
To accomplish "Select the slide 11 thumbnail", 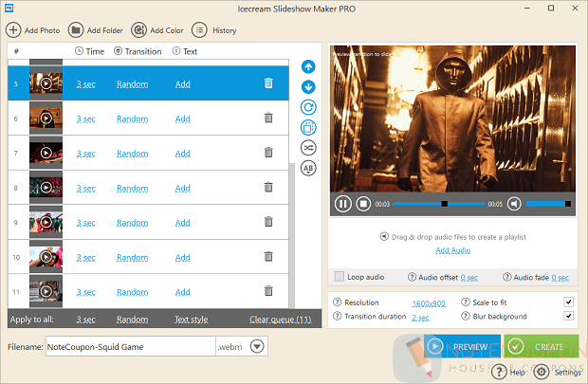I will point(46,291).
